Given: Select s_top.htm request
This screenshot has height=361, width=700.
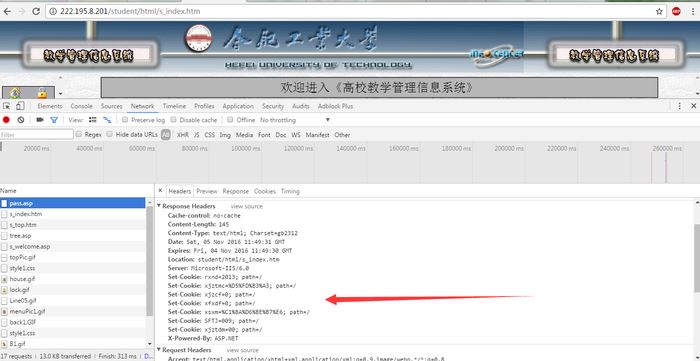Looking at the screenshot, I should (72, 225).
